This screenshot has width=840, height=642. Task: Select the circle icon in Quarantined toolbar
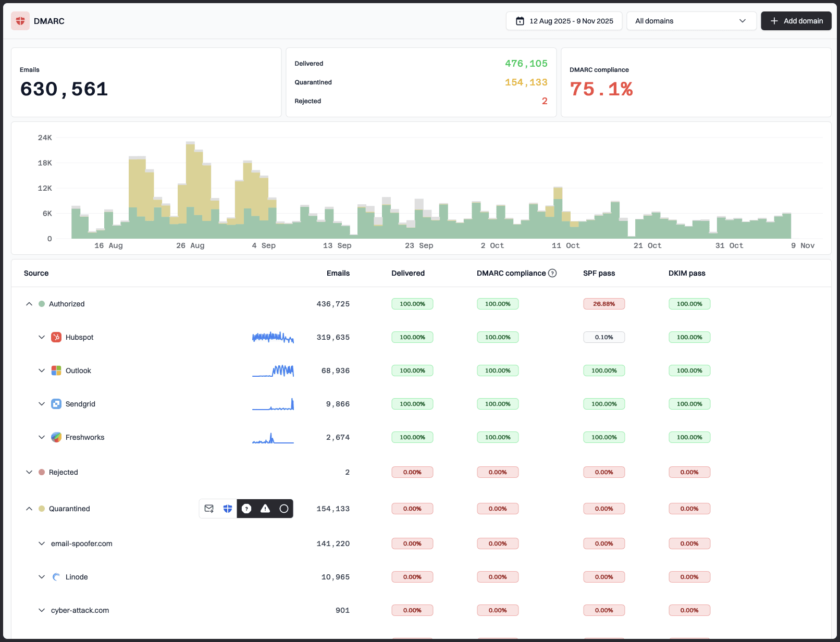pos(284,509)
